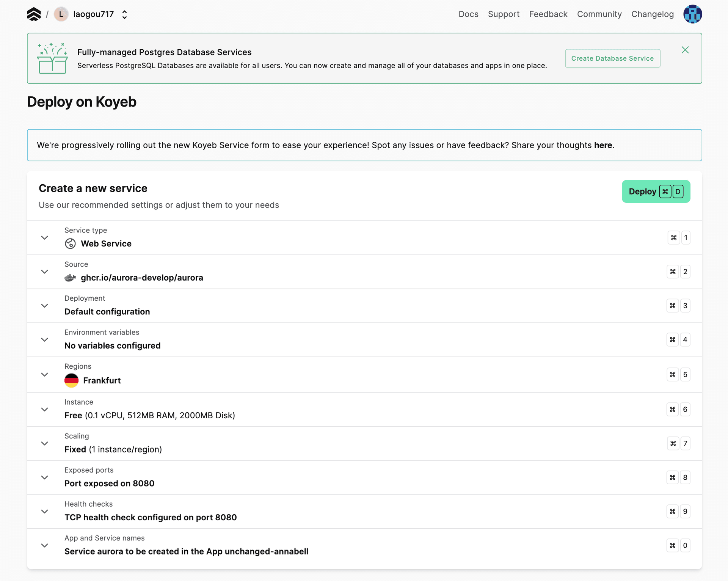Viewport: 728px width, 581px height.
Task: Click 'TCP health check configured' text
Action: (x=151, y=518)
